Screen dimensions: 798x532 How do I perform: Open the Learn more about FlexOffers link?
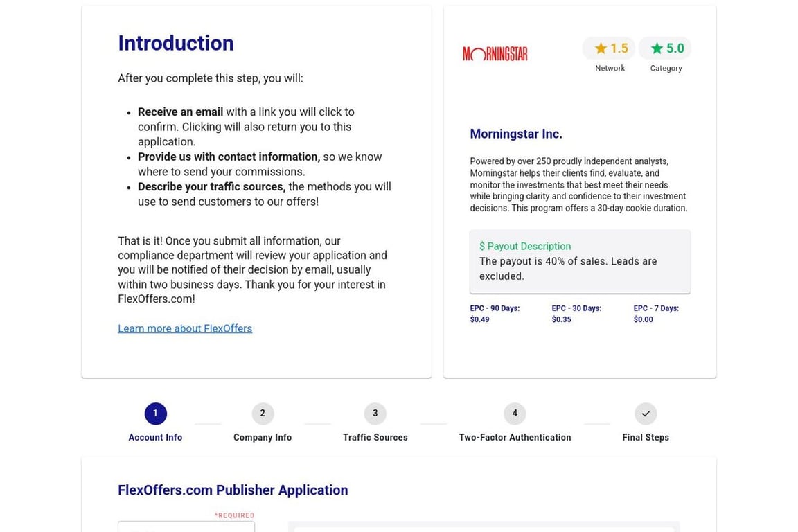185,328
